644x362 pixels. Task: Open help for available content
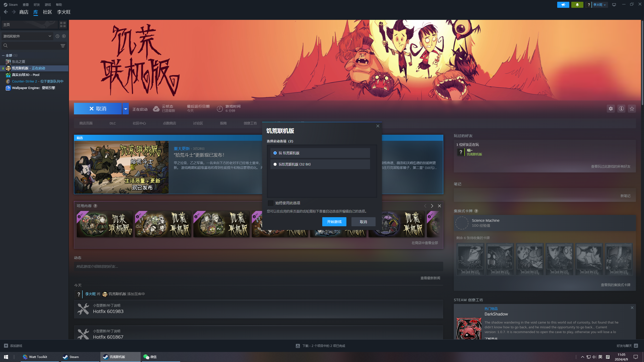pyautogui.click(x=95, y=206)
